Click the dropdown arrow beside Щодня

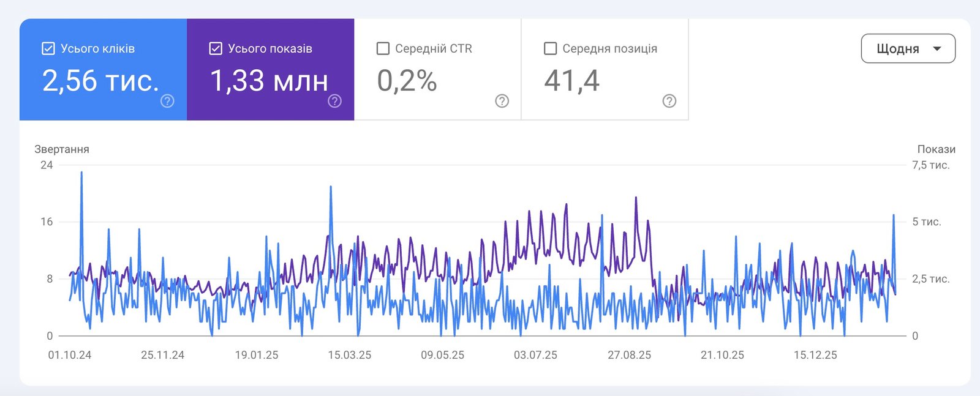pyautogui.click(x=937, y=49)
